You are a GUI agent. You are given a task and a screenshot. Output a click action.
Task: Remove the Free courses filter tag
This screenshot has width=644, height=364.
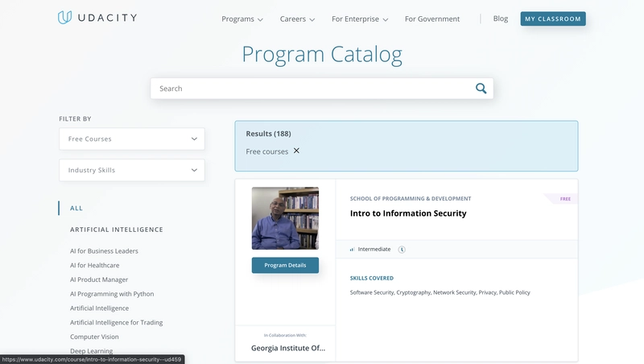(296, 151)
